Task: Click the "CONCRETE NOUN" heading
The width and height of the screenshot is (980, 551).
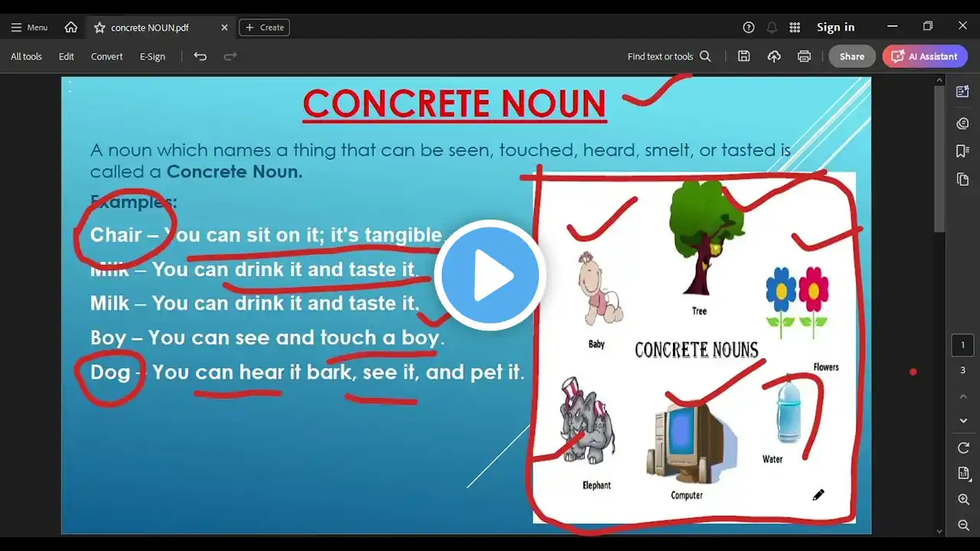Action: tap(455, 104)
